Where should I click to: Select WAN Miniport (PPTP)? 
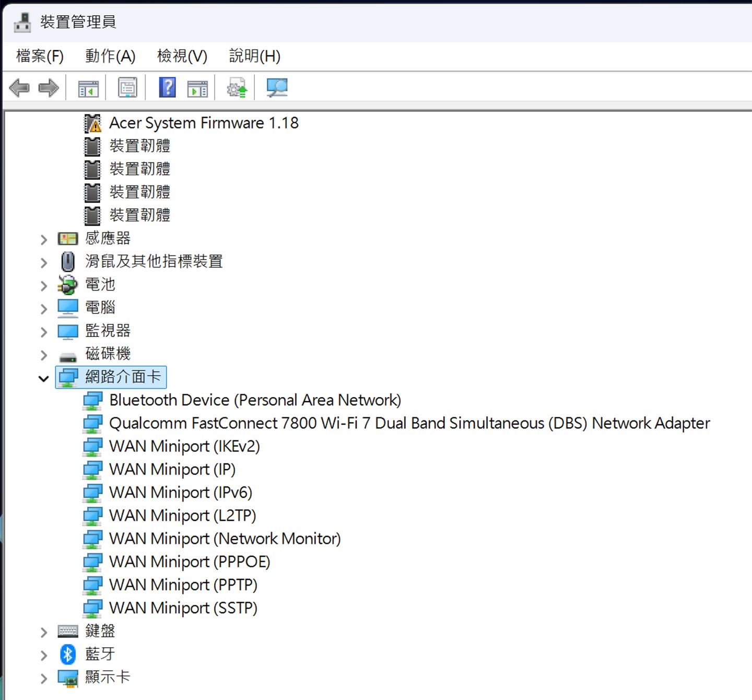pyautogui.click(x=183, y=585)
